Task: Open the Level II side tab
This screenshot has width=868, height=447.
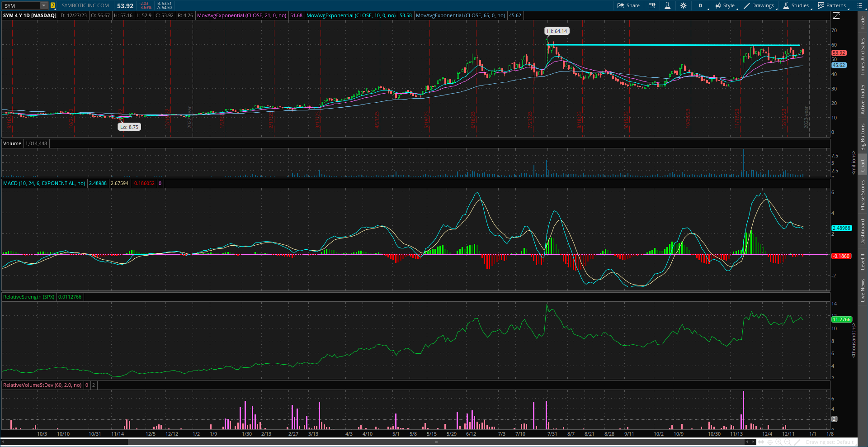Action: pos(863,262)
